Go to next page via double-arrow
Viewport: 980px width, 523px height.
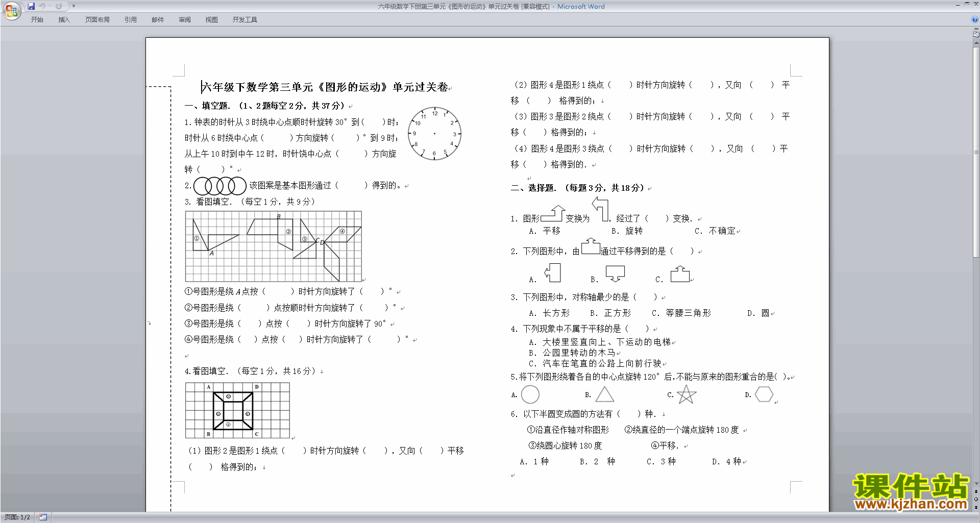click(976, 507)
